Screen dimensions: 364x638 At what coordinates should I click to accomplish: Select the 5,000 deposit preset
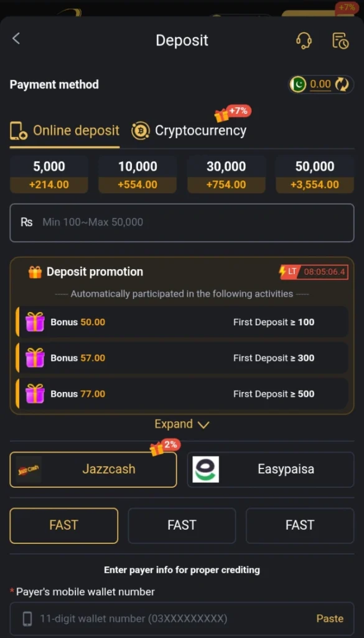tap(49, 173)
